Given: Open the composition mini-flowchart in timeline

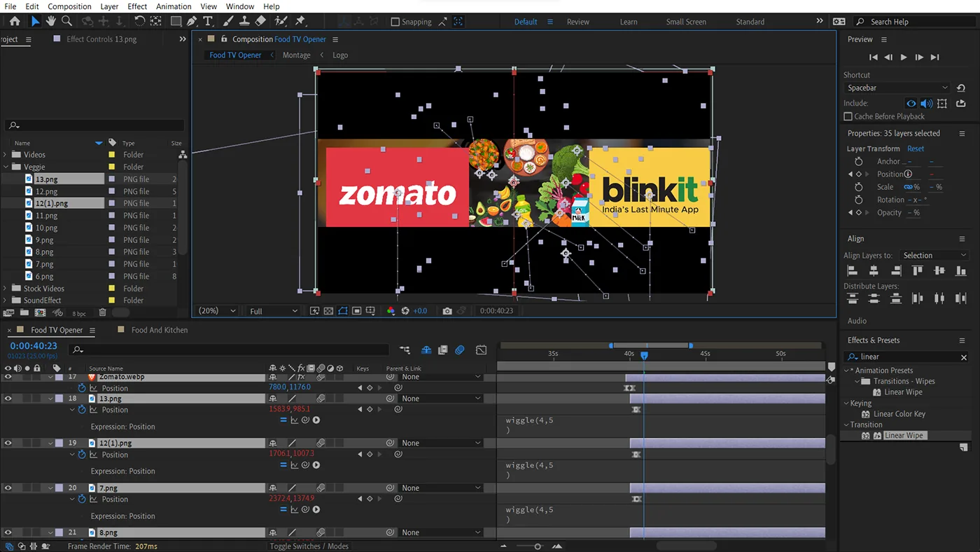Looking at the screenshot, I should coord(405,350).
